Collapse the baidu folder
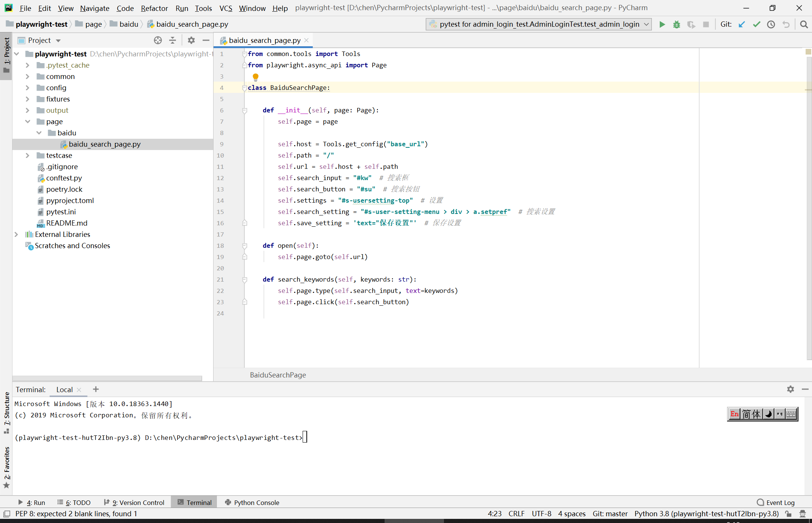 click(39, 133)
